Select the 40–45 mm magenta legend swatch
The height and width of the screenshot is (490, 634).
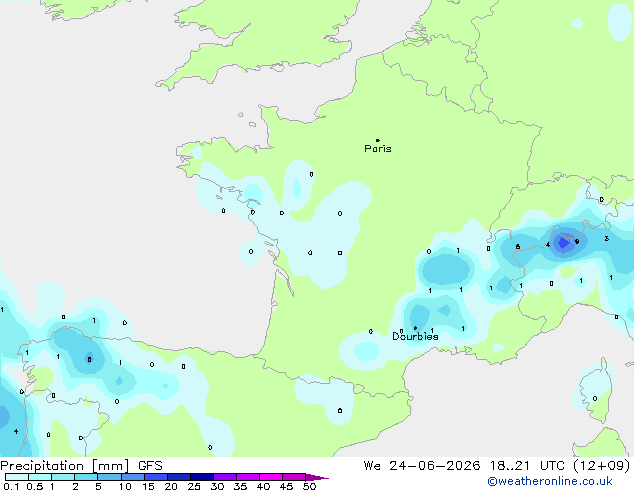(x=271, y=477)
